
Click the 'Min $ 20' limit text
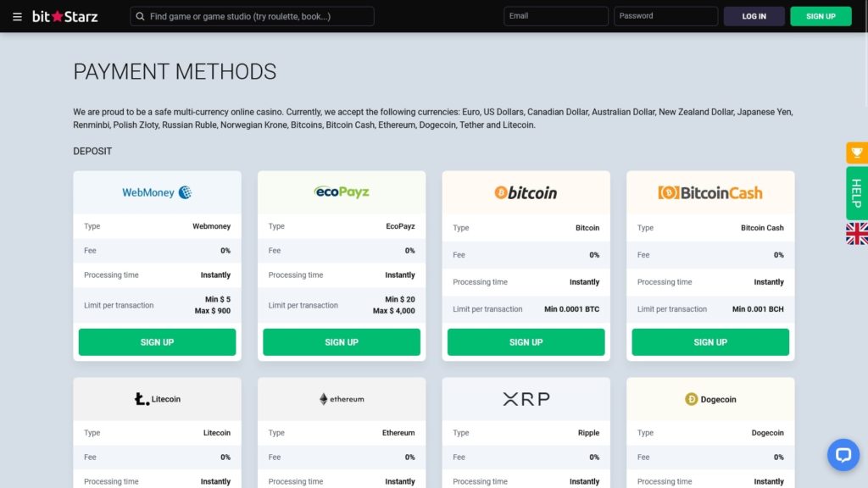400,299
